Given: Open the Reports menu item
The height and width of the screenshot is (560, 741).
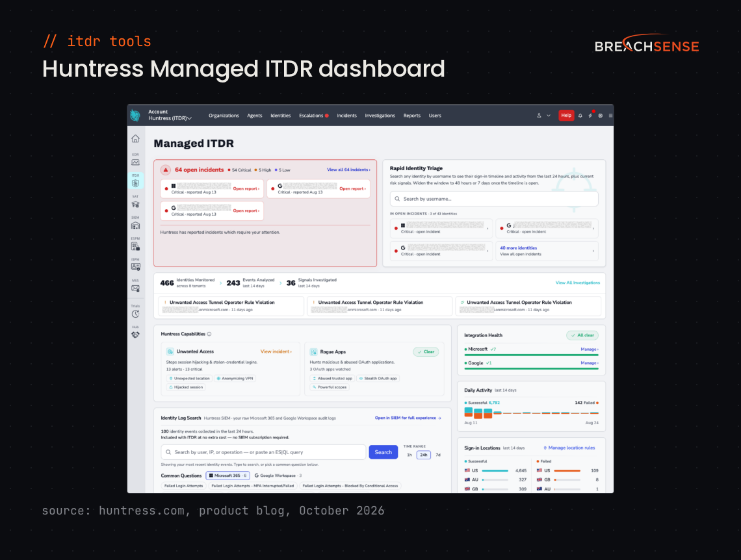Looking at the screenshot, I should point(412,115).
